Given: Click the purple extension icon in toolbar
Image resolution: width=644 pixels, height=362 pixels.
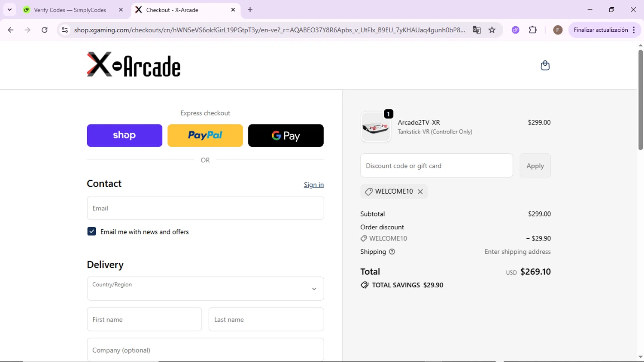Looking at the screenshot, I should [x=516, y=30].
